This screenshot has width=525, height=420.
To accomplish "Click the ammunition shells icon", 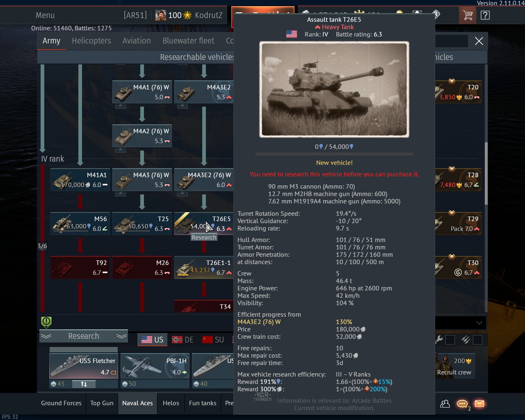I will tap(466, 339).
